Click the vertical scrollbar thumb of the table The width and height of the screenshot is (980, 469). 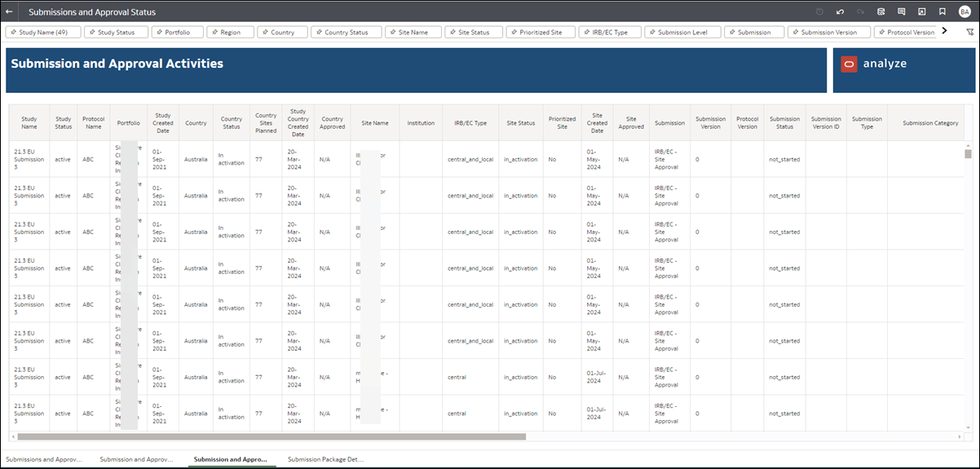tap(968, 153)
